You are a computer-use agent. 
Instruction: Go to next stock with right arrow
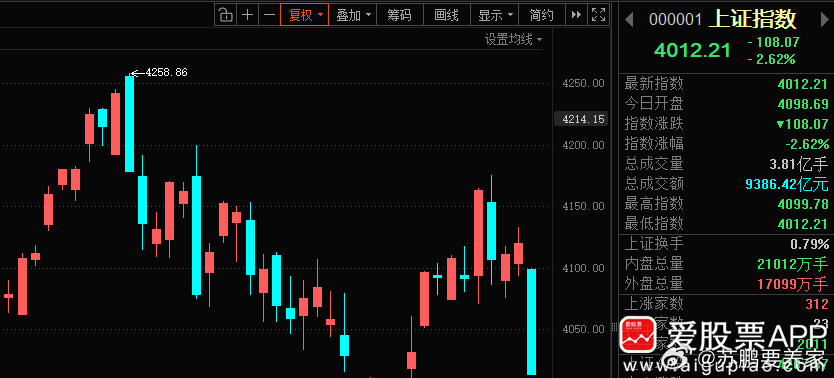825,20
